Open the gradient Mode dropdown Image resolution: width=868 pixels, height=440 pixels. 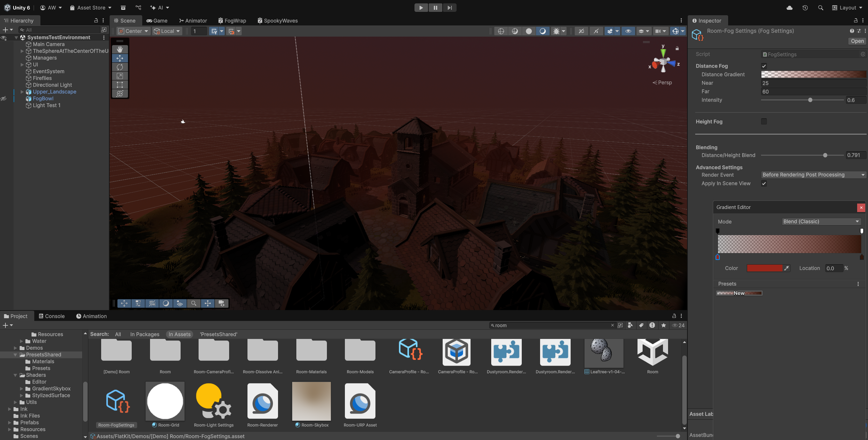[821, 222]
